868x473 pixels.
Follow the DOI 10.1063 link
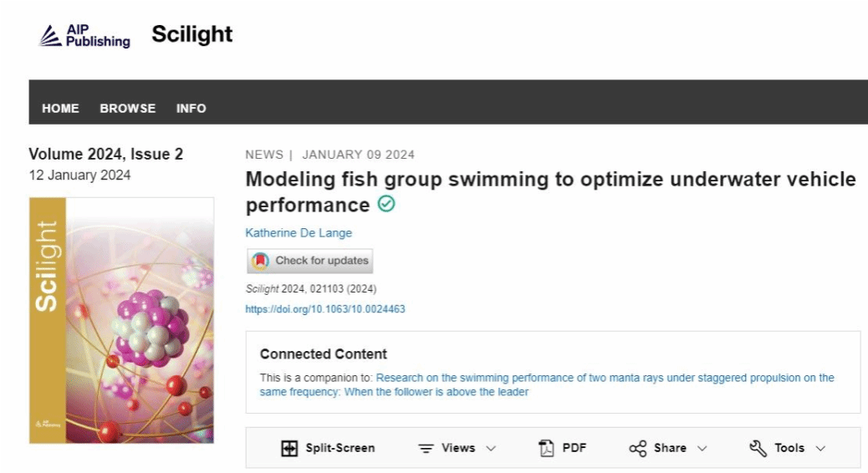[324, 309]
